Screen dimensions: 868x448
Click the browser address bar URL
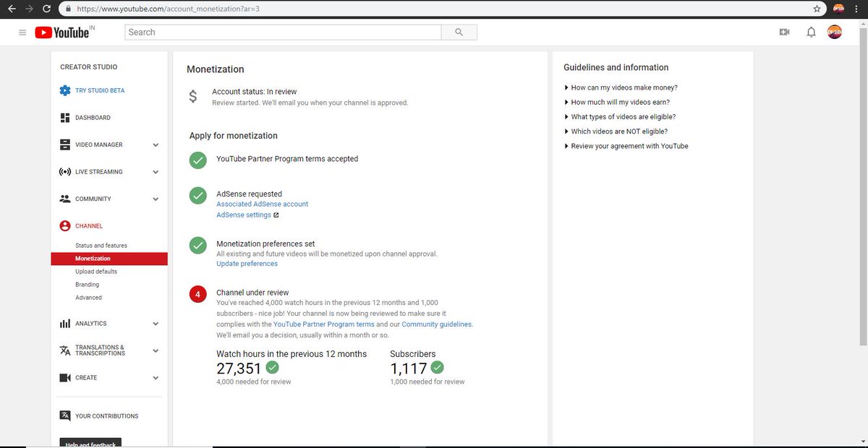point(168,9)
